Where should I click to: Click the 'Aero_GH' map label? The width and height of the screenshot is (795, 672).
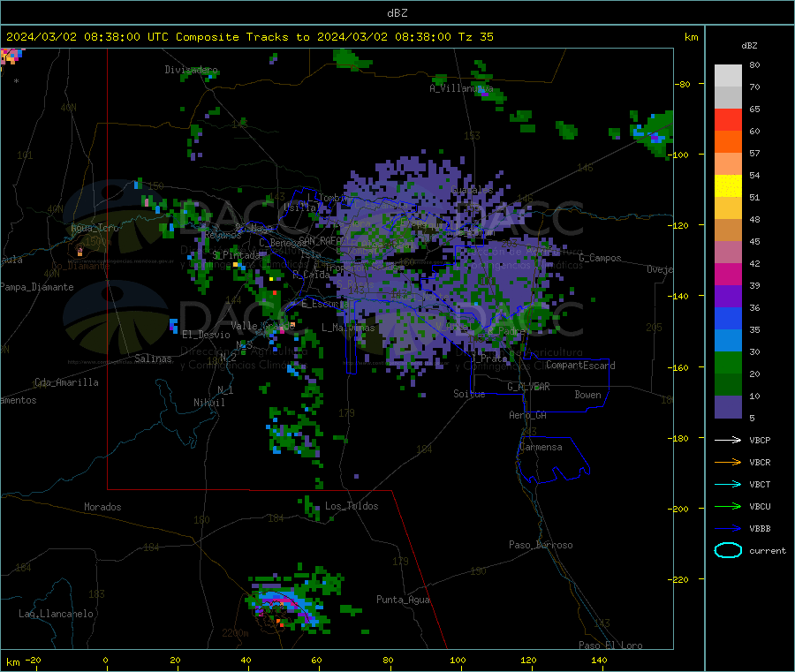(527, 415)
